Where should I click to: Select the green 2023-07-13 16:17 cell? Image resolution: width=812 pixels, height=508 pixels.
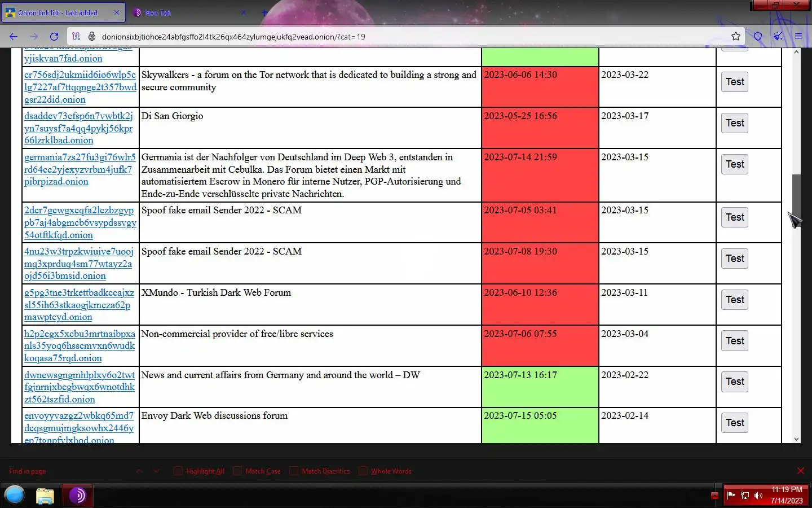click(540, 387)
